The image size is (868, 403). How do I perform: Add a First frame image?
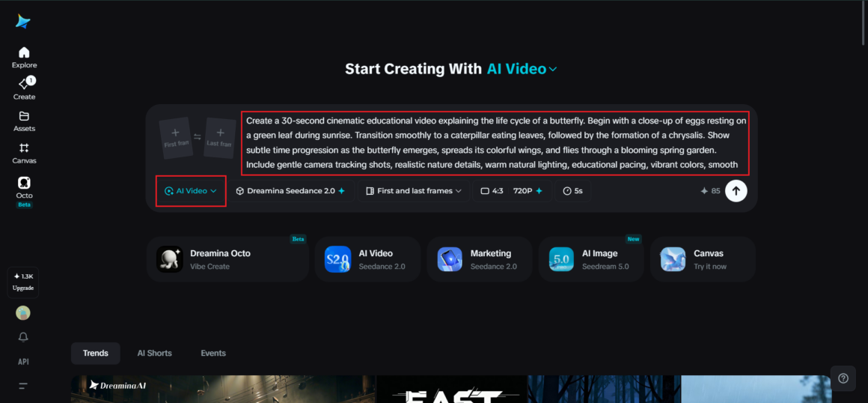point(175,139)
